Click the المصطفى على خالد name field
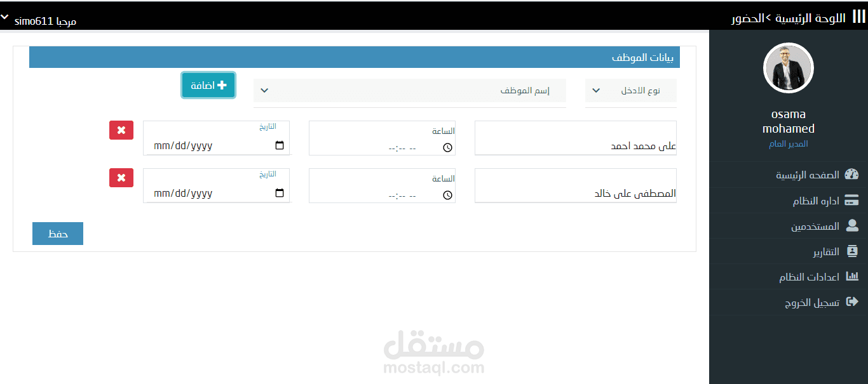The width and height of the screenshot is (868, 384). coord(576,185)
